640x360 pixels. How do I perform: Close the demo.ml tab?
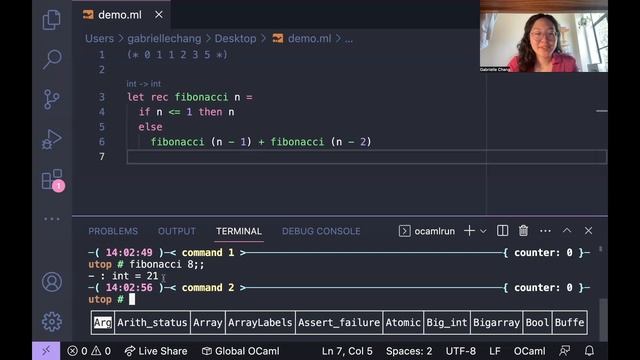159,15
